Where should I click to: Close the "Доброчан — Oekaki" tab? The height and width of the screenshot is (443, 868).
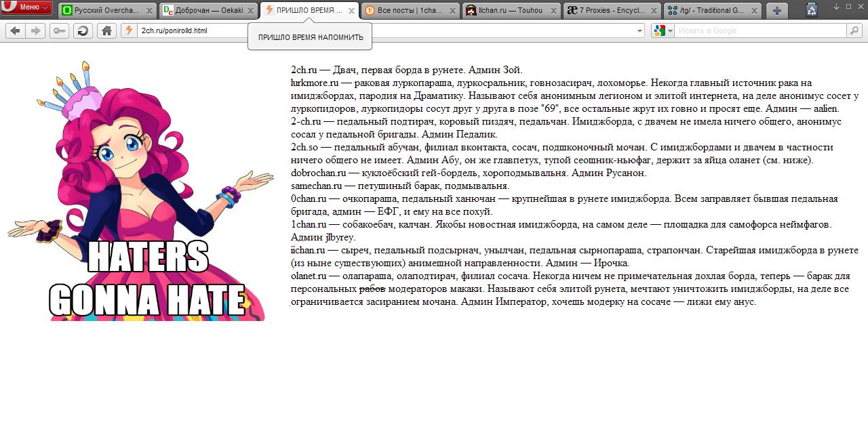click(x=251, y=10)
